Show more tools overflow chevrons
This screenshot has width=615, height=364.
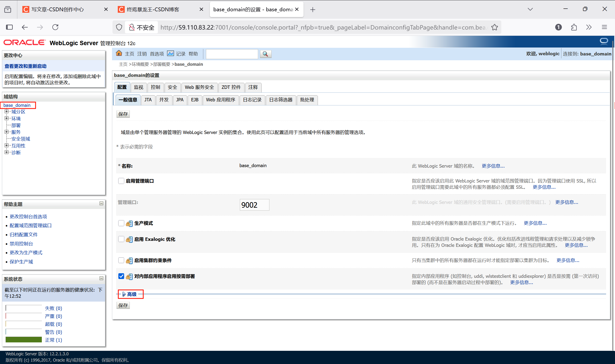coord(589,27)
